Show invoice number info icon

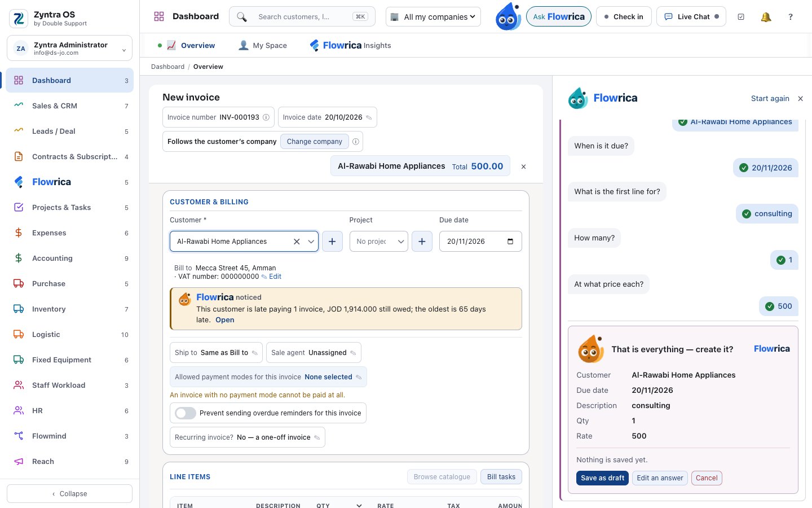click(266, 117)
